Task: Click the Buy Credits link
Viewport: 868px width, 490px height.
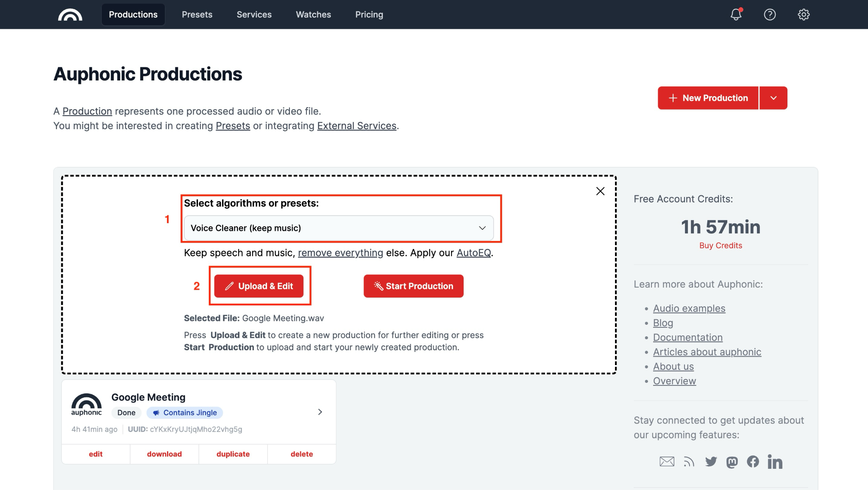Action: (721, 246)
